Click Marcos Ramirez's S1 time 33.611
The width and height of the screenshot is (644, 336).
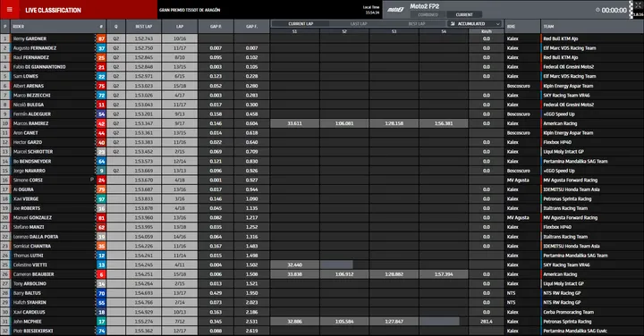tap(294, 123)
